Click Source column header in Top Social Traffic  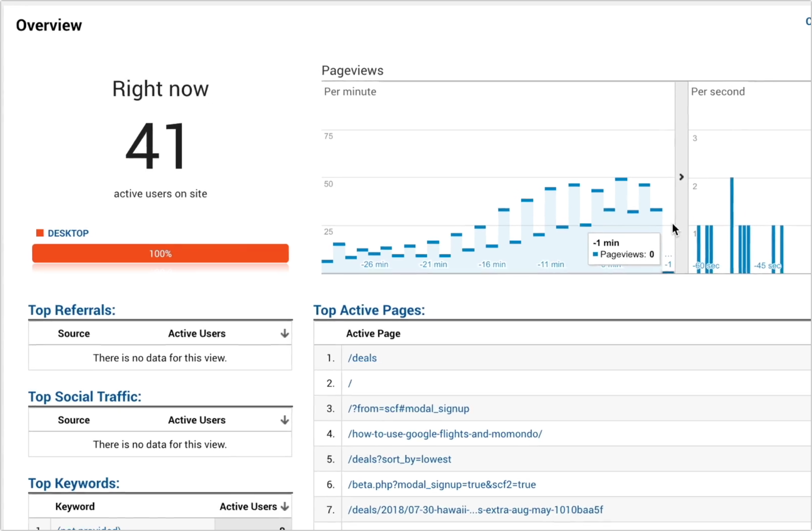pos(74,420)
